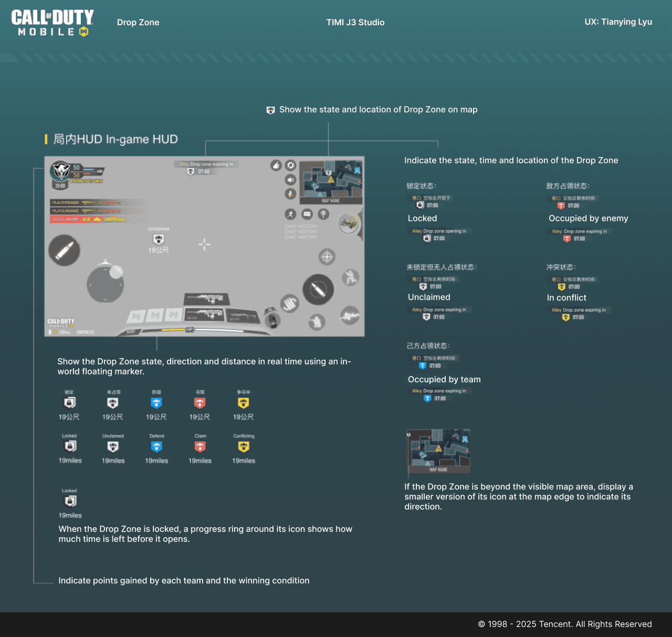Click the small drop zone icon beside map caption

click(x=270, y=110)
